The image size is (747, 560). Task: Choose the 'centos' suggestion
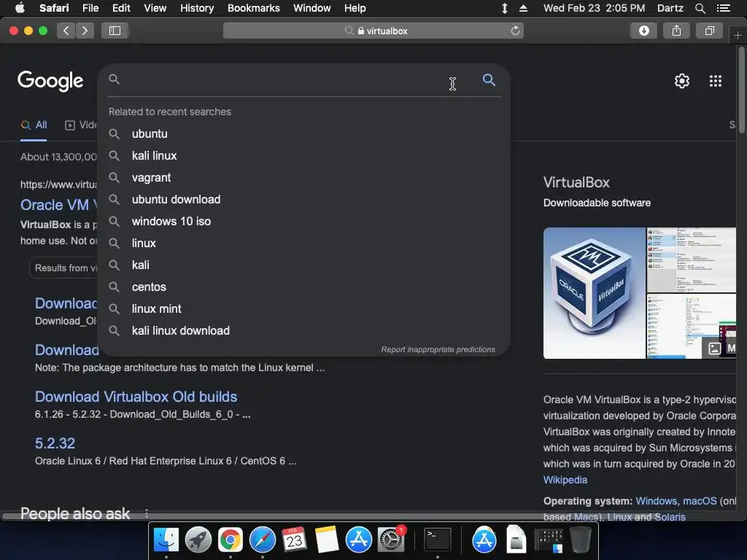pos(304,287)
